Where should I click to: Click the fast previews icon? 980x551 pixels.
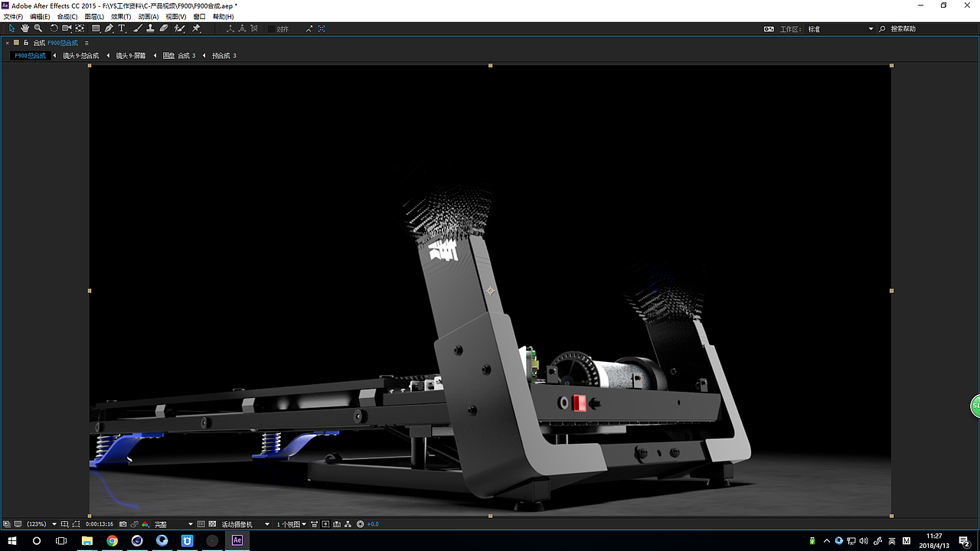tap(326, 524)
